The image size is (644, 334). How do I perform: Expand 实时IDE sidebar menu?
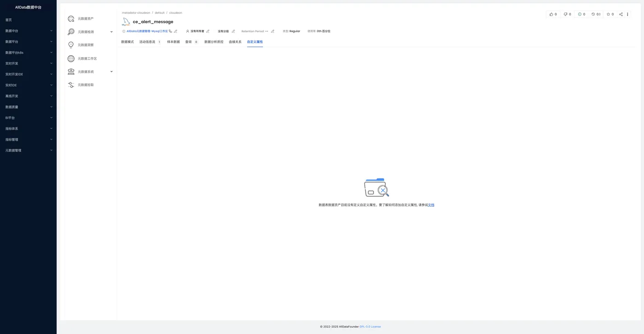click(x=28, y=85)
